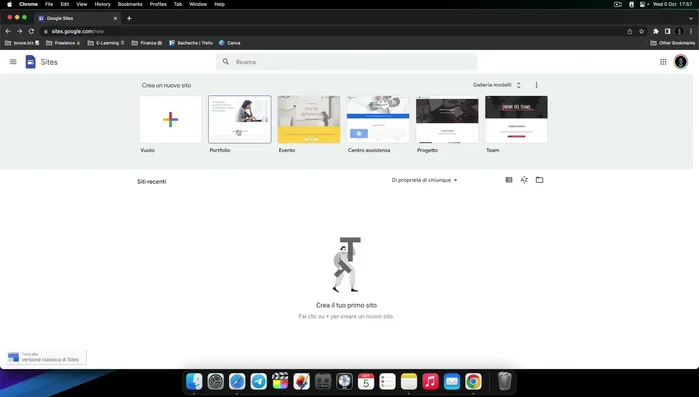
Task: Create a blank Vuoto site
Action: pyautogui.click(x=170, y=119)
